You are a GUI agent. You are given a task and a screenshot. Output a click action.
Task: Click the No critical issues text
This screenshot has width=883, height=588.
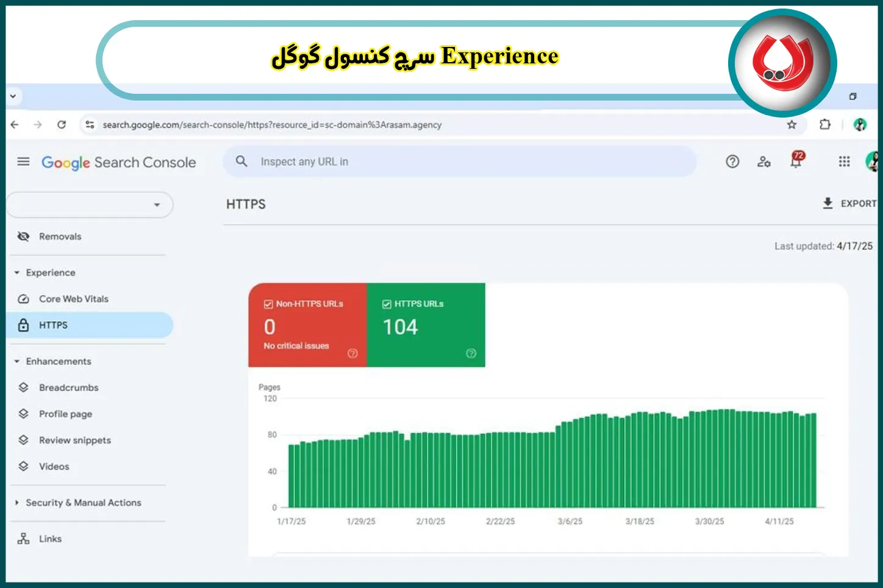pyautogui.click(x=296, y=346)
